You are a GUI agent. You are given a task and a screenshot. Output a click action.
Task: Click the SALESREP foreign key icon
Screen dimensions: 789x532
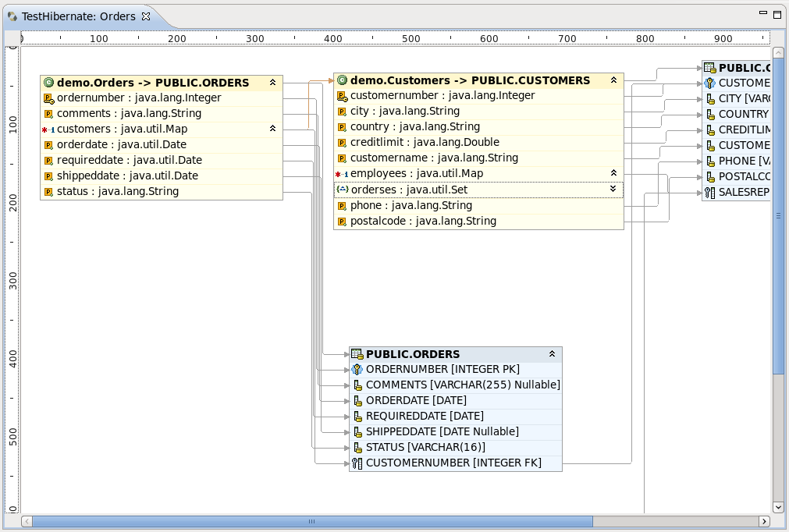(709, 192)
